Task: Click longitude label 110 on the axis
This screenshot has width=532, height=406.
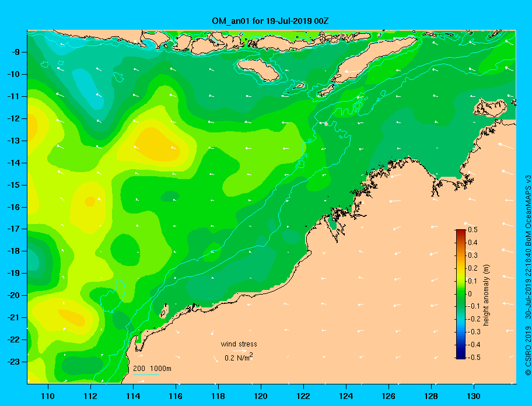Action: (x=48, y=396)
